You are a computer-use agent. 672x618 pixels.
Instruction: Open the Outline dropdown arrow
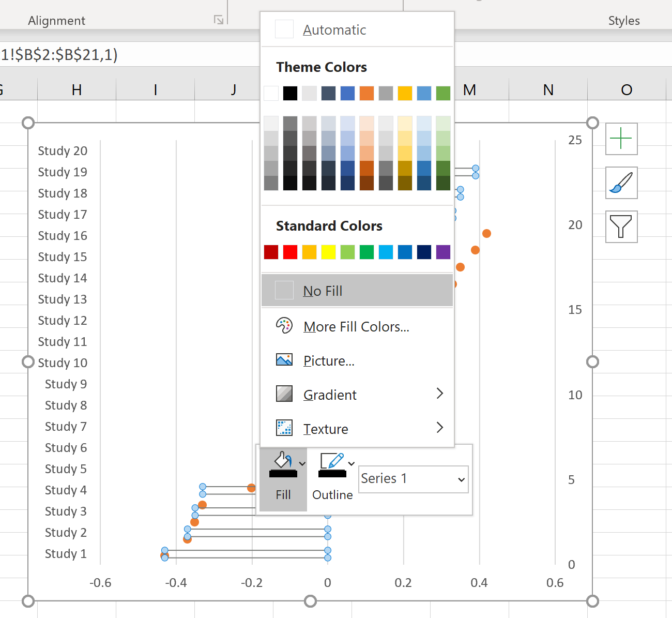pyautogui.click(x=352, y=463)
